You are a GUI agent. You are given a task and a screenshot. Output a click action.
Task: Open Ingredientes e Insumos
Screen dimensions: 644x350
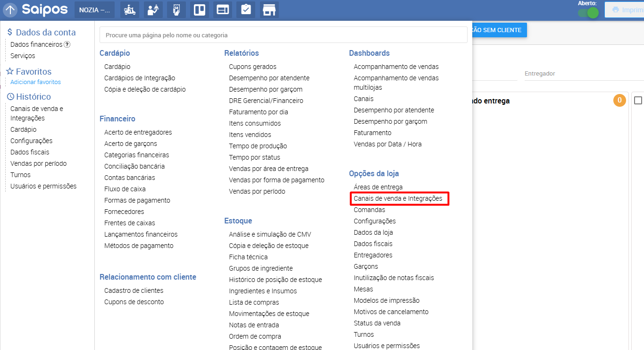coord(263,291)
